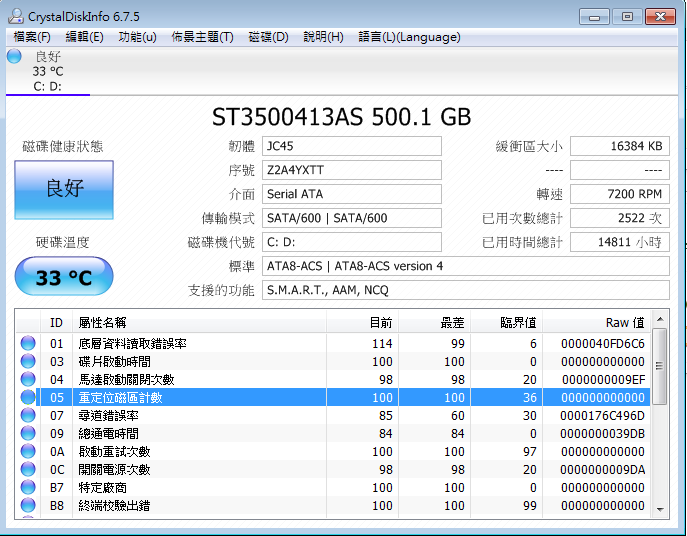Click status orb for attribute B8 row
Image resolution: width=687 pixels, height=536 pixels.
click(28, 505)
